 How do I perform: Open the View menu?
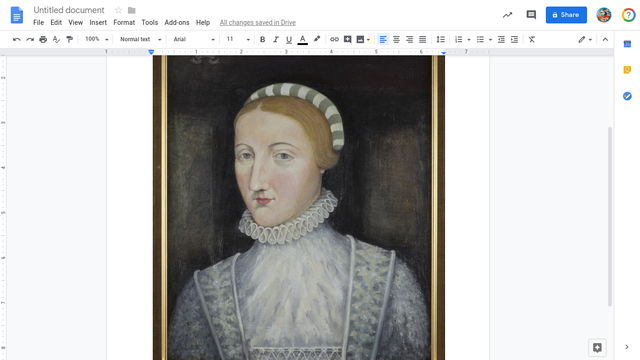coord(76,22)
